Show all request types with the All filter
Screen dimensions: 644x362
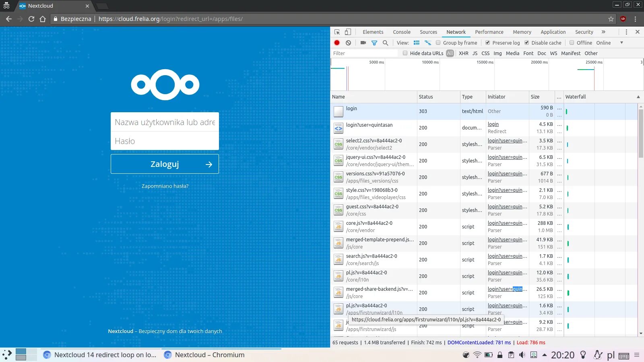pos(450,53)
